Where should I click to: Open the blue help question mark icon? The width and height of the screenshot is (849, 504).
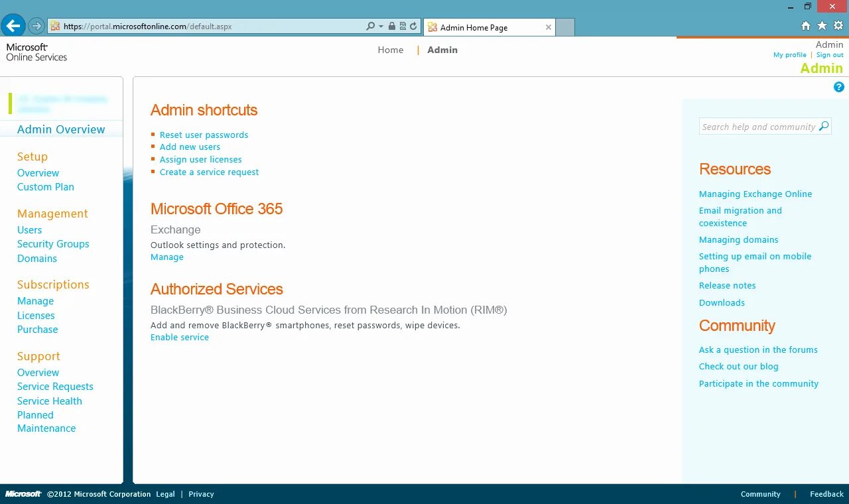click(x=839, y=87)
